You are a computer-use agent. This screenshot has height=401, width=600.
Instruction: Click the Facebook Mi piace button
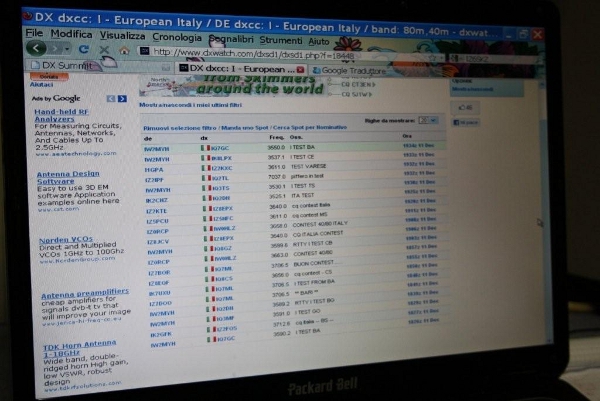click(466, 122)
